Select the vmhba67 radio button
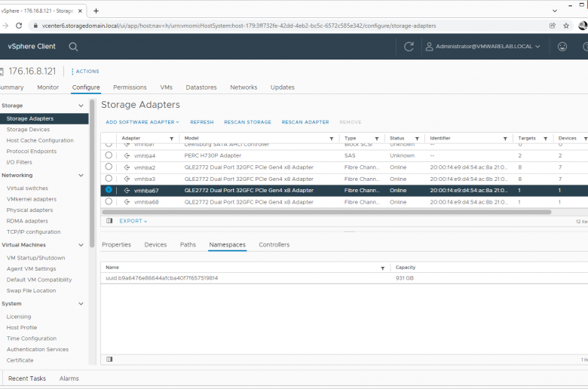588x389 pixels. (109, 190)
